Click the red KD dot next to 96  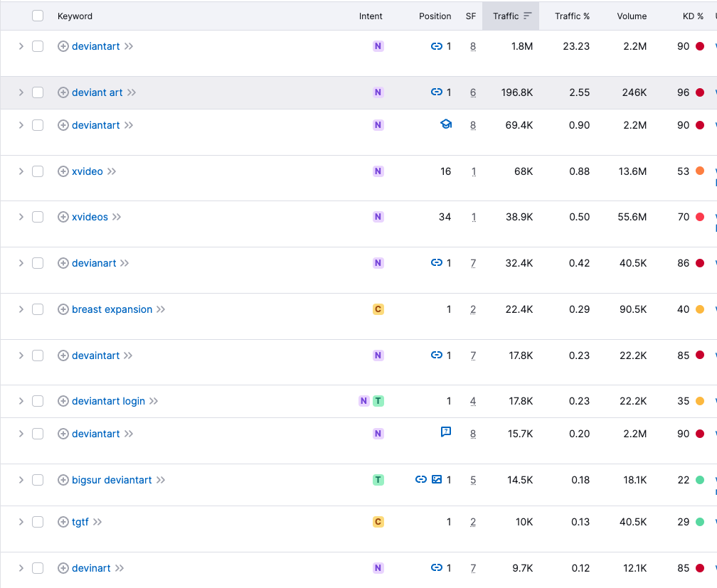700,92
